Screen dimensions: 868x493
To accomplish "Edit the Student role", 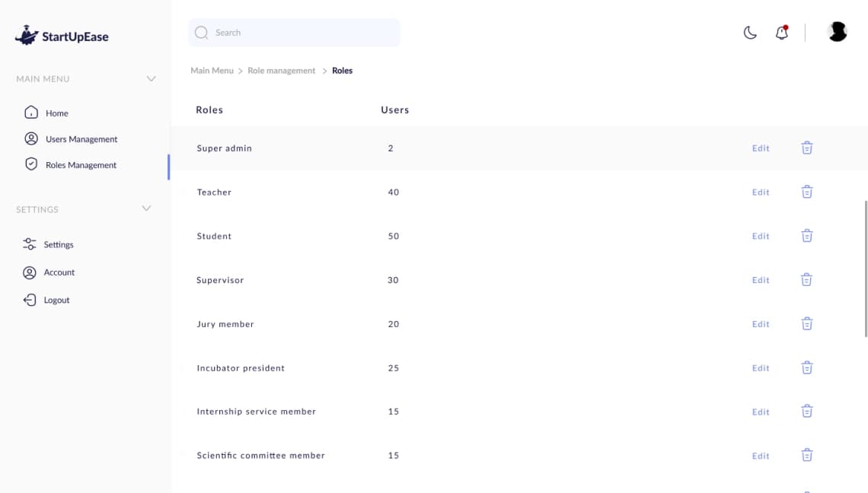I will pos(761,236).
